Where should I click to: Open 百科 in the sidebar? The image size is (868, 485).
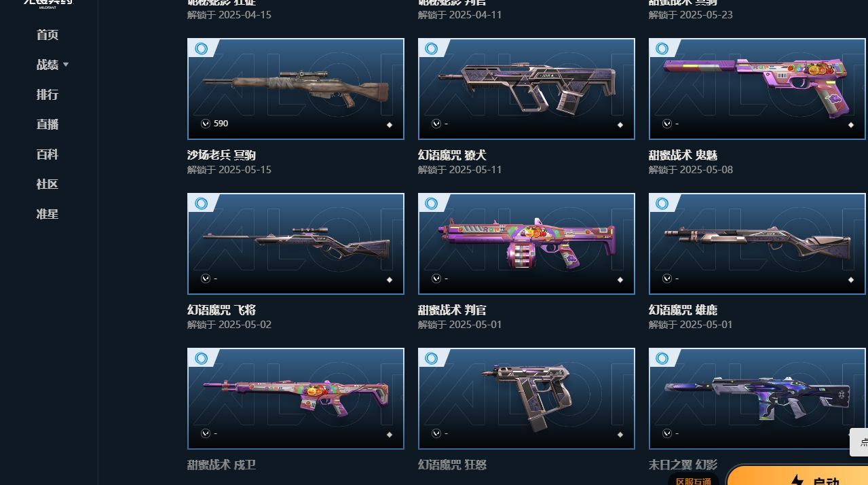[48, 154]
